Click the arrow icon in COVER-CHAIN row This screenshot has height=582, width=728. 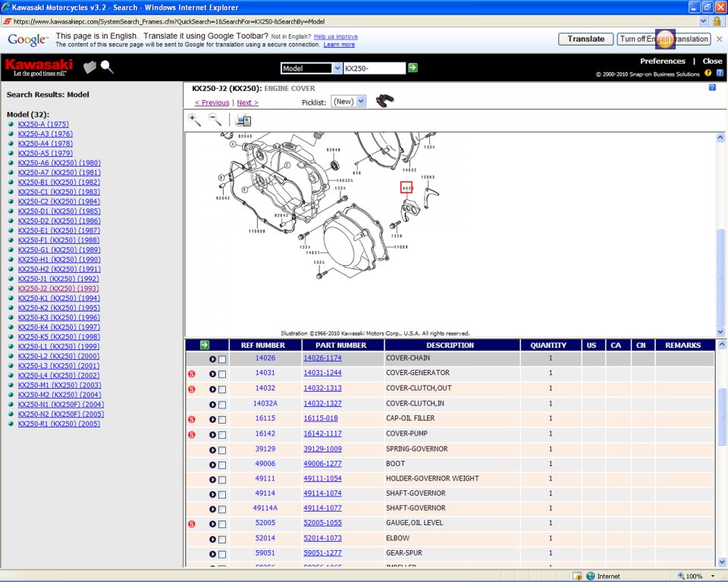[x=212, y=359]
